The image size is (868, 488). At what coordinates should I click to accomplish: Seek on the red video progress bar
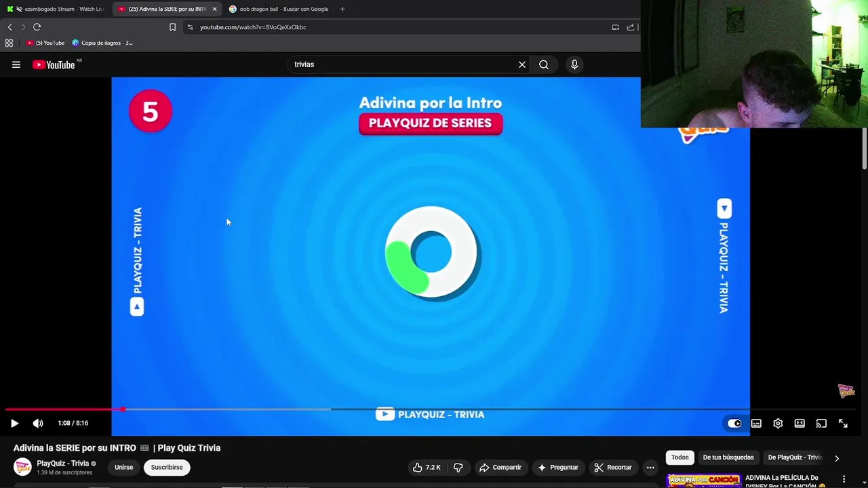(x=64, y=409)
